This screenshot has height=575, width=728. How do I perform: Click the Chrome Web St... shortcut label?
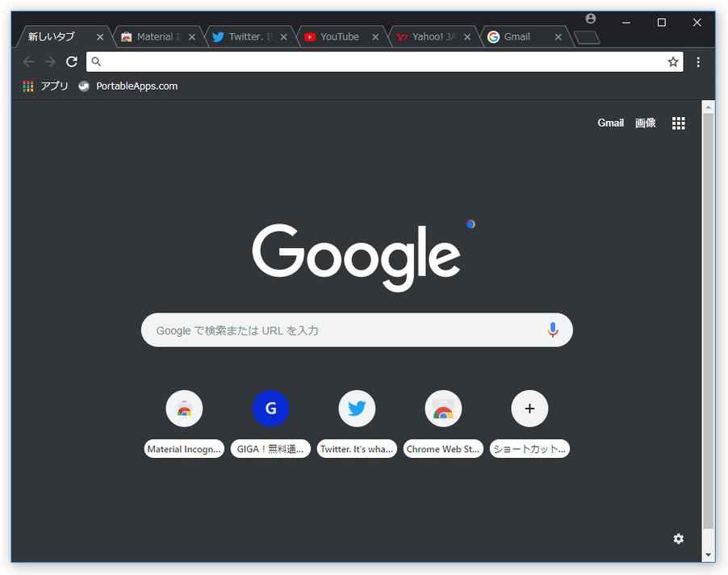tap(443, 449)
